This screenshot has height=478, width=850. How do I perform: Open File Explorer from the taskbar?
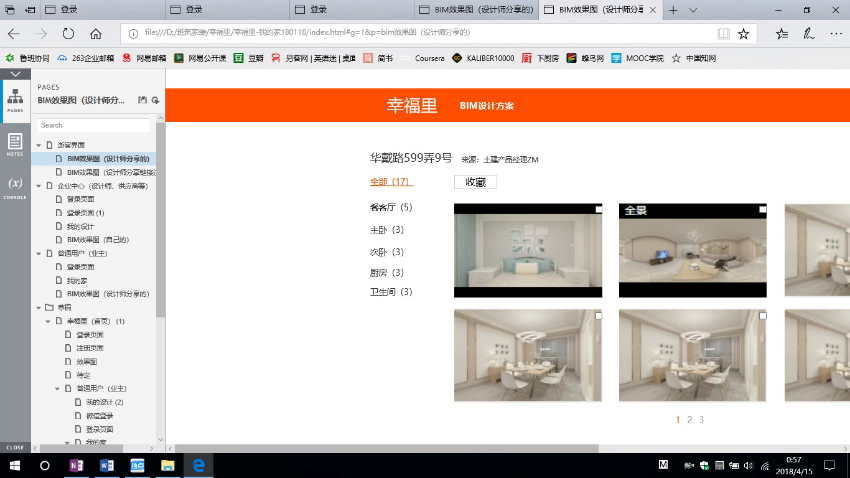tap(168, 466)
